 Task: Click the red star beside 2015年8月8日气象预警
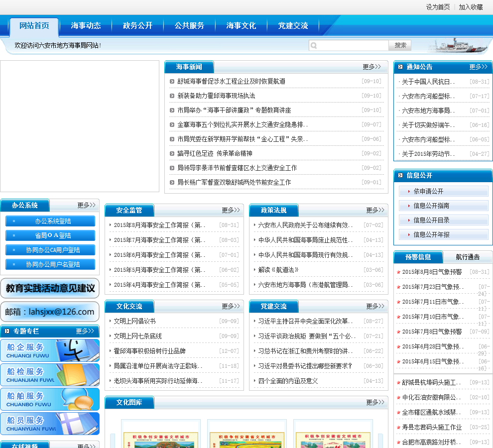[x=398, y=272]
